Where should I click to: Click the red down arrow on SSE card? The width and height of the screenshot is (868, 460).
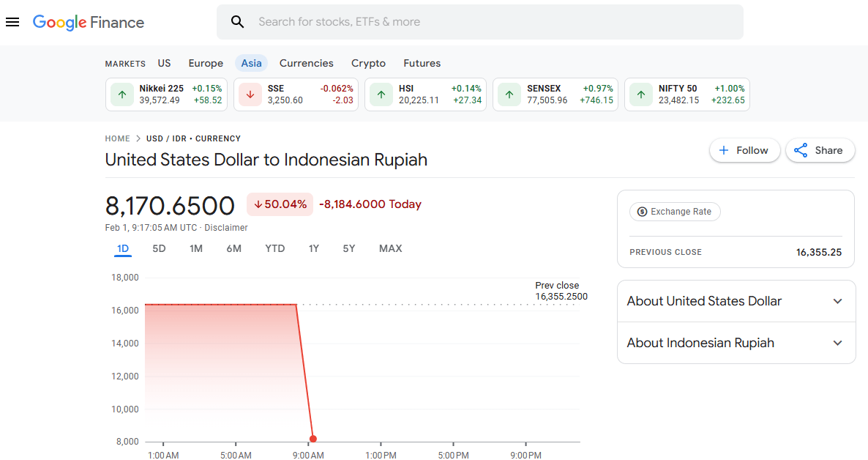249,94
